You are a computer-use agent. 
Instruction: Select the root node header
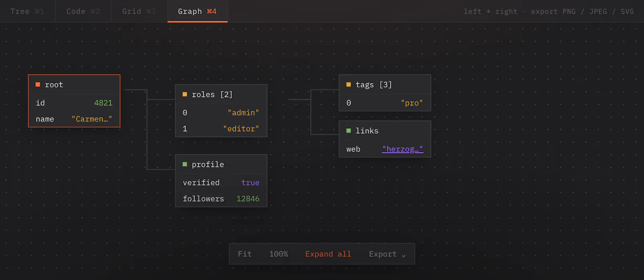(x=74, y=85)
